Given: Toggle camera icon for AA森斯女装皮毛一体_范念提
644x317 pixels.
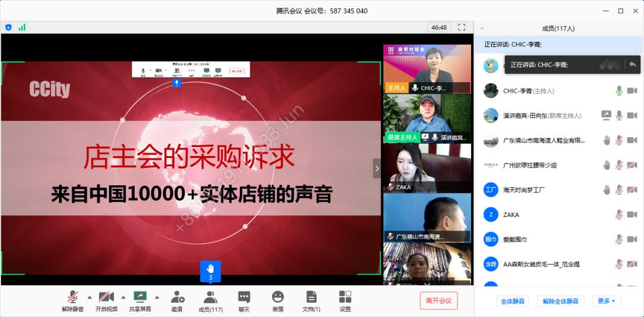Looking at the screenshot, I should (x=632, y=264).
